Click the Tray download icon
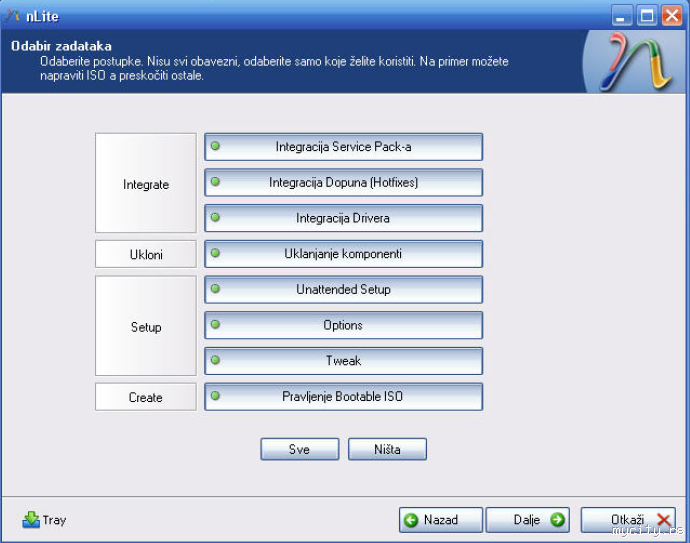690x543 pixels. tap(31, 520)
